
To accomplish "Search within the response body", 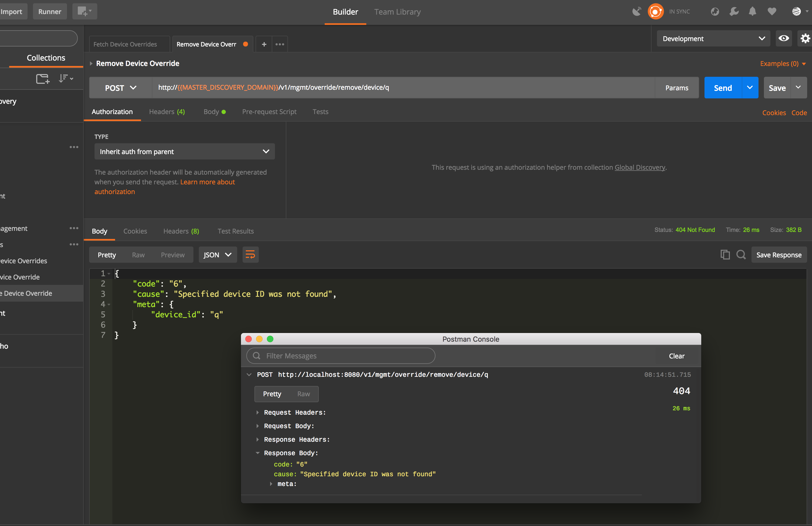I will pyautogui.click(x=741, y=255).
